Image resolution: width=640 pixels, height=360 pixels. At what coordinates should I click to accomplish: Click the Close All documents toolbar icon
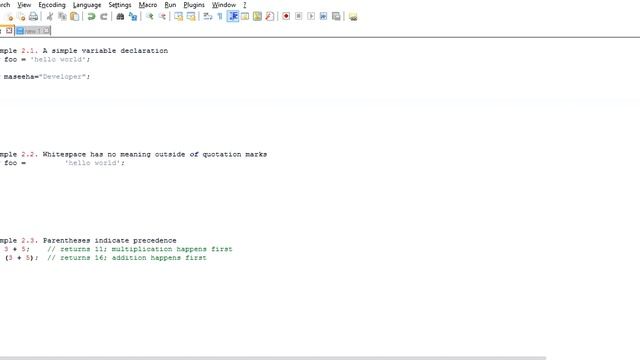[x=22, y=17]
